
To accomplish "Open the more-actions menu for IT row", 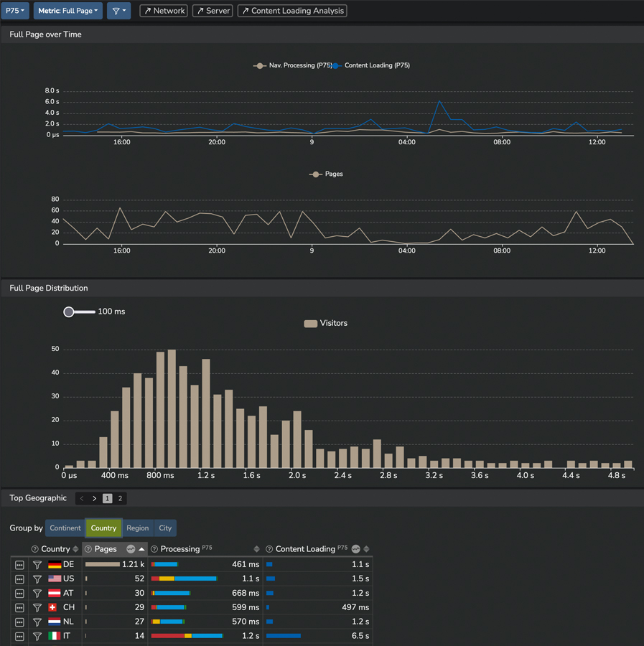I will pos(19,636).
